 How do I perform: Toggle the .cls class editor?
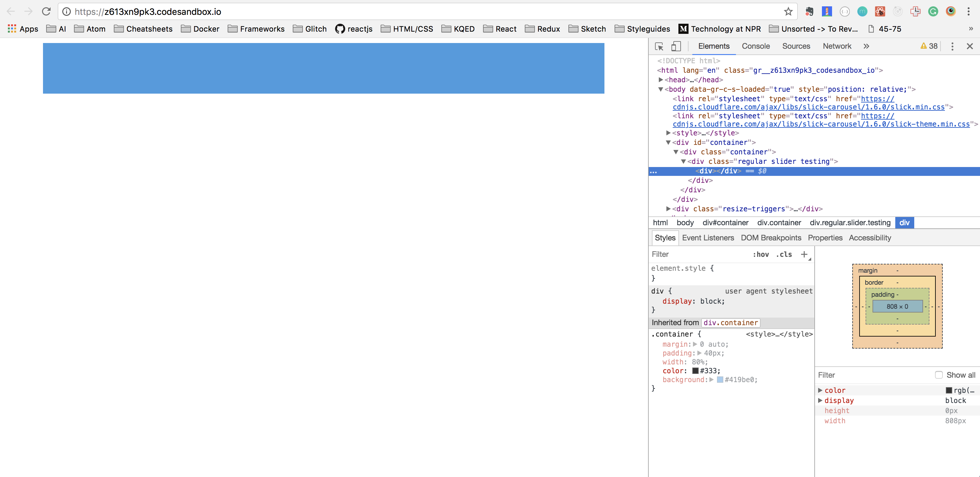click(x=783, y=254)
